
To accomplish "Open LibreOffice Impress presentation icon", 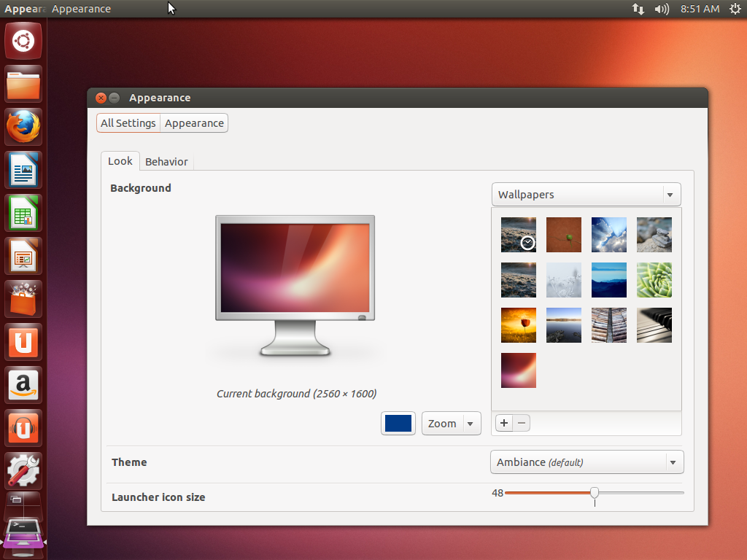I will [23, 257].
